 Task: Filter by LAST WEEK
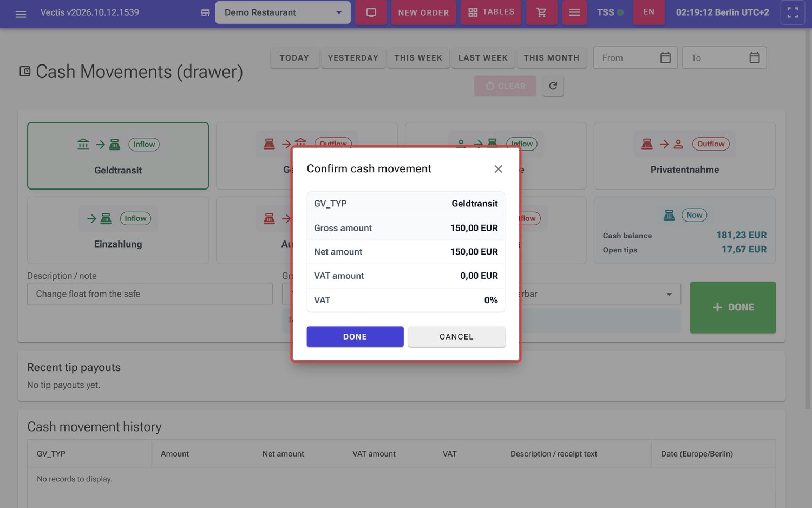483,57
